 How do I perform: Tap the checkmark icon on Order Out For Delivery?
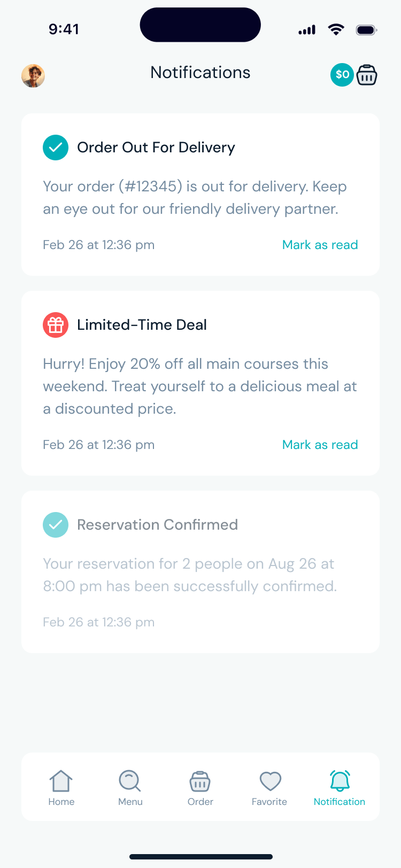pos(56,148)
